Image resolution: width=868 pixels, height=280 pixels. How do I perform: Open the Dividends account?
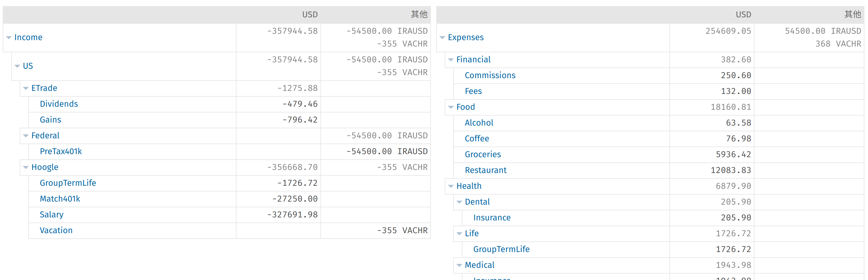(x=59, y=104)
